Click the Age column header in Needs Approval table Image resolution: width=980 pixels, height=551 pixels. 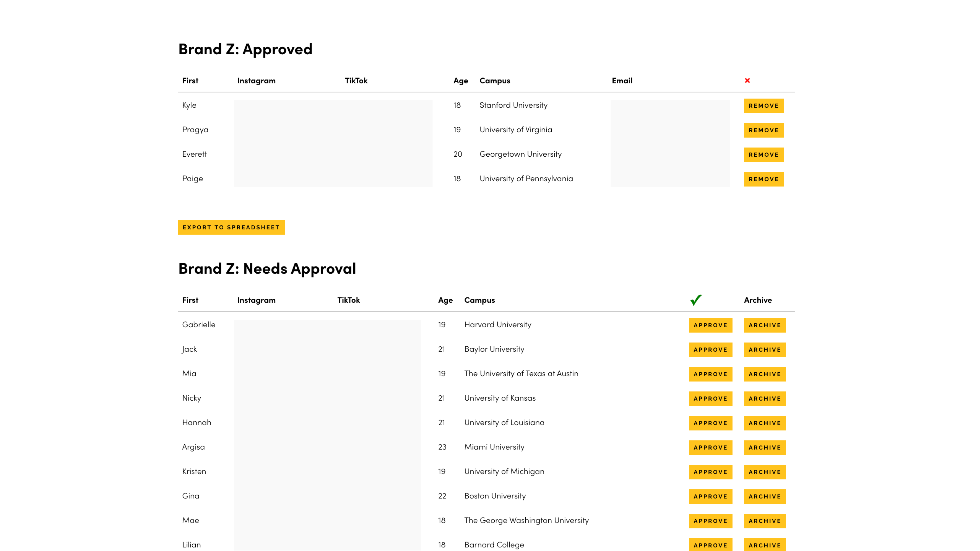pos(445,300)
